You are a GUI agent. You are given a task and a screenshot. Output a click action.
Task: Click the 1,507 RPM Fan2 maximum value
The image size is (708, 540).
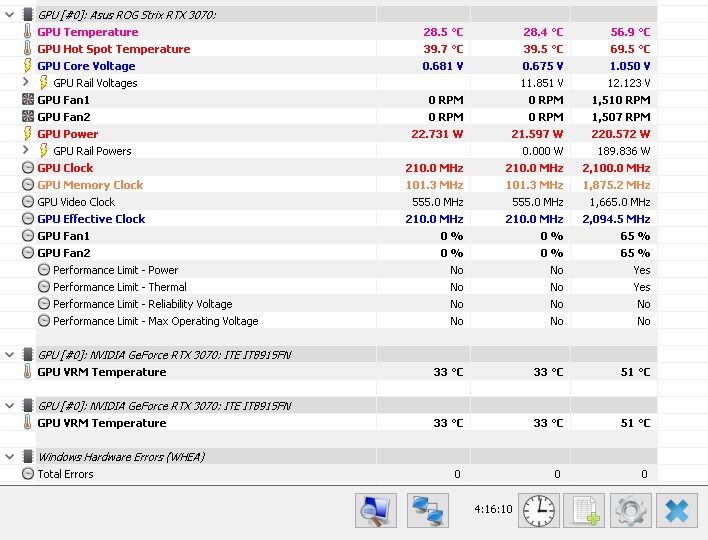(x=621, y=117)
